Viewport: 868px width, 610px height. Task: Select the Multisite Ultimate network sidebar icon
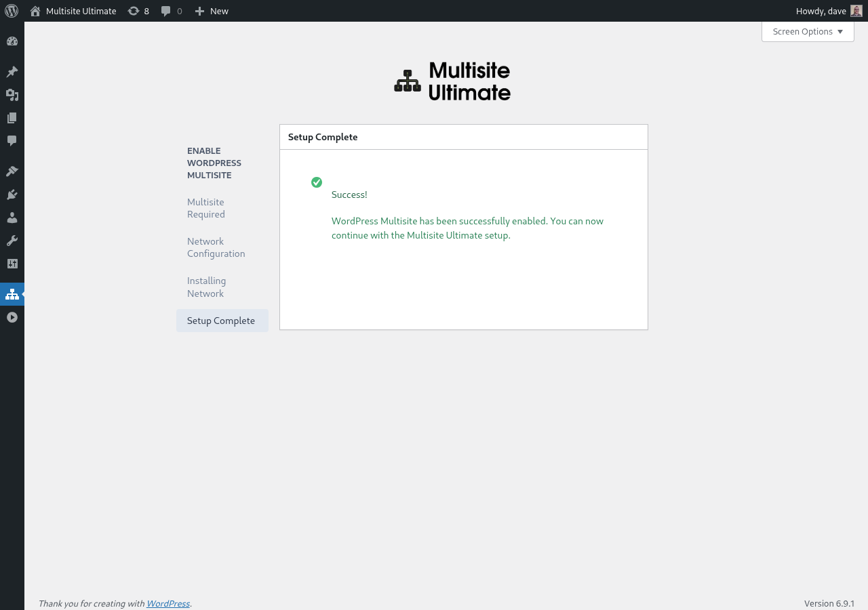click(12, 294)
